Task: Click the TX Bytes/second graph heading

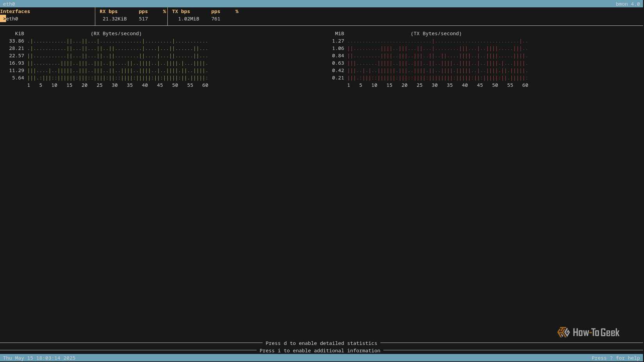Action: 436,34
